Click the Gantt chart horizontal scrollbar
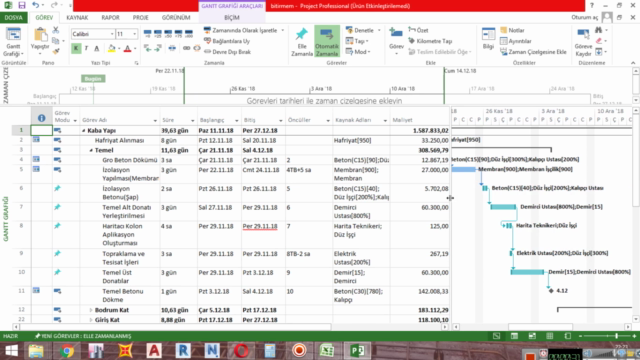 click(541, 327)
